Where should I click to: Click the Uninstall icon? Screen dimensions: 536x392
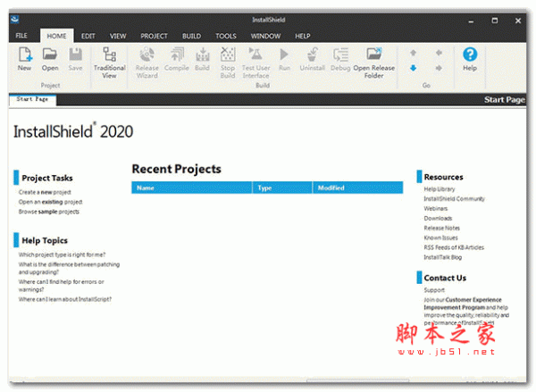pos(312,54)
